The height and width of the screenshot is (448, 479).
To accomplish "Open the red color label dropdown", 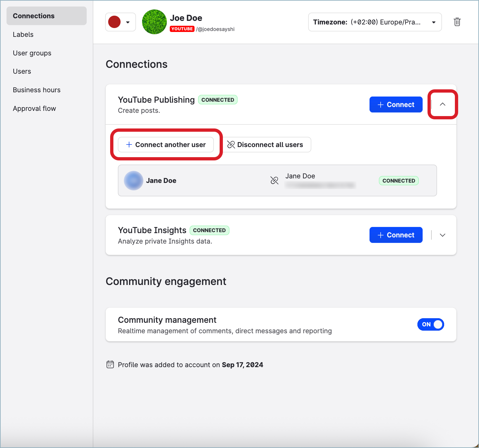I will click(x=121, y=22).
